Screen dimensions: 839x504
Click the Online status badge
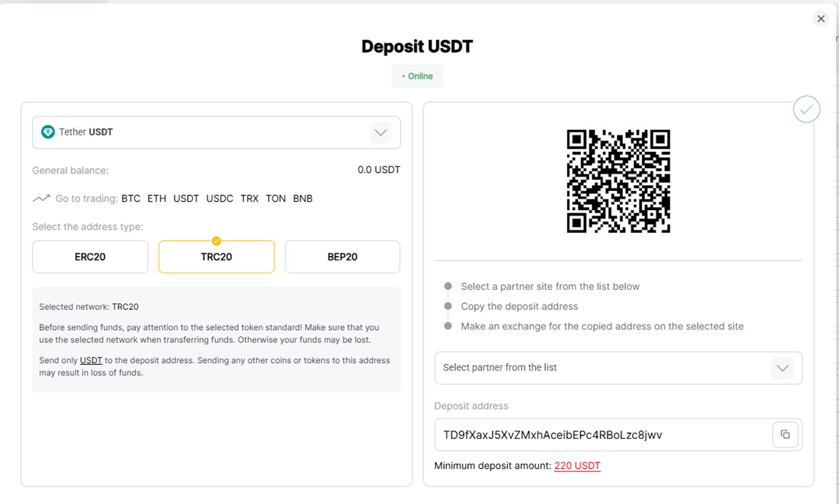[417, 76]
